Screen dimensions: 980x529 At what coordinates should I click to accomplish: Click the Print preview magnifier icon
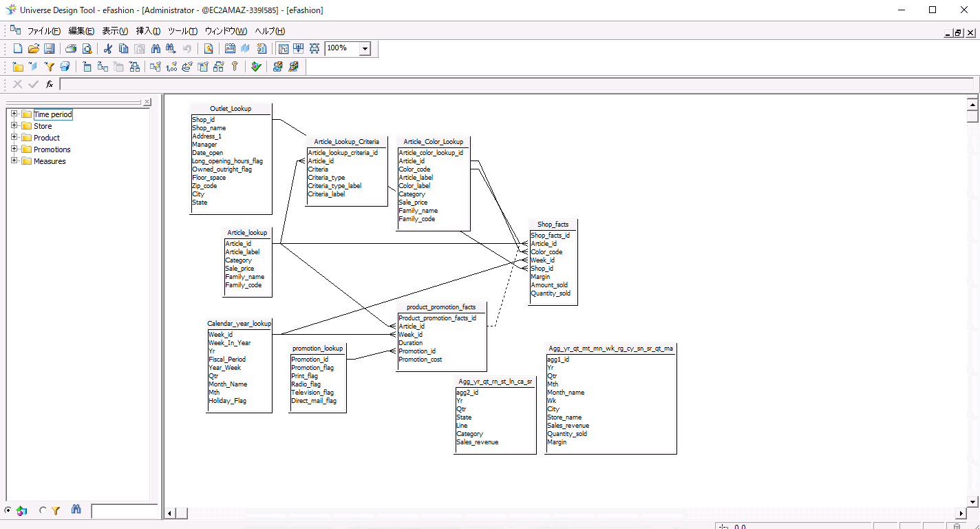87,48
